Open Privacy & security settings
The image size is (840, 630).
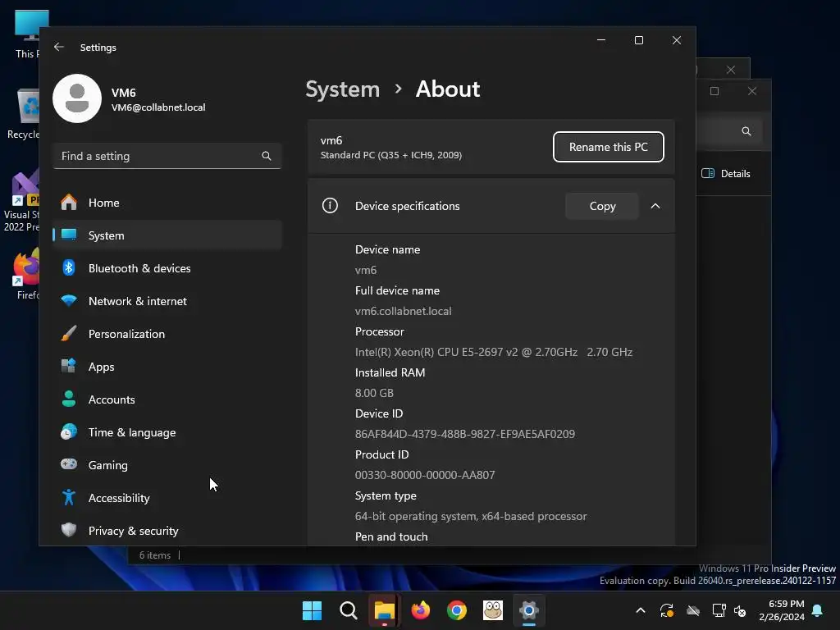[x=167, y=531]
